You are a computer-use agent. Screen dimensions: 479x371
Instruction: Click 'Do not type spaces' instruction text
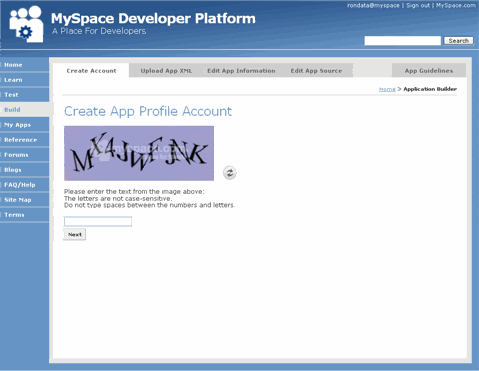click(x=149, y=205)
